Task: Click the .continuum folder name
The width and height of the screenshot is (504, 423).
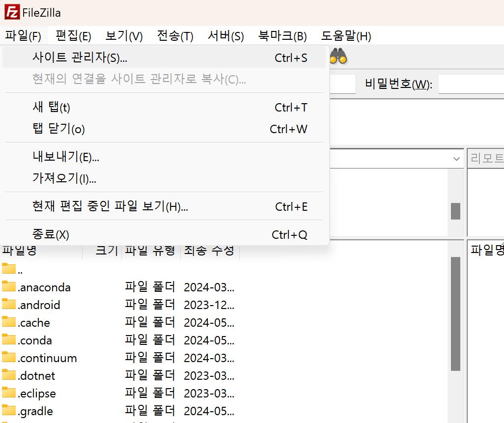Action: coord(47,358)
